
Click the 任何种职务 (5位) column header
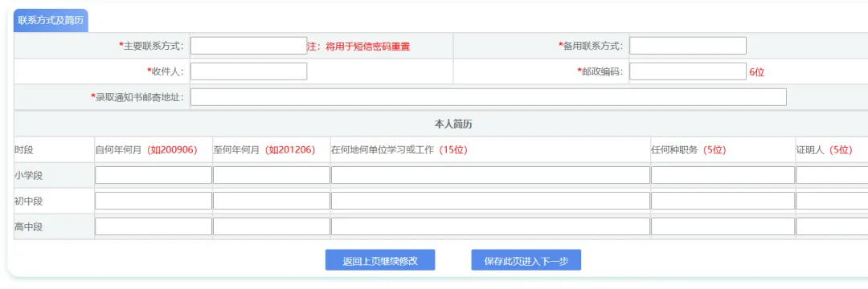tap(689, 150)
